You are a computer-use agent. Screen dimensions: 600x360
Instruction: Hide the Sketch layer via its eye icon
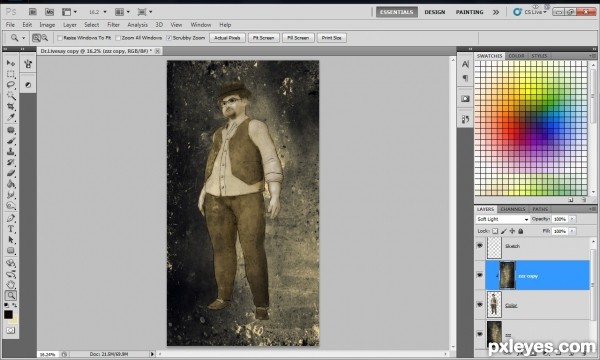[480, 246]
